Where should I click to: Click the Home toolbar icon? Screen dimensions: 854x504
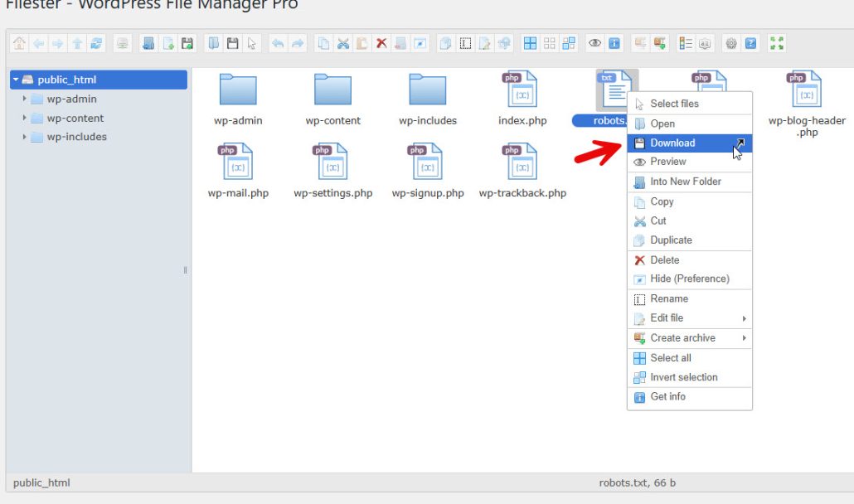click(x=19, y=44)
